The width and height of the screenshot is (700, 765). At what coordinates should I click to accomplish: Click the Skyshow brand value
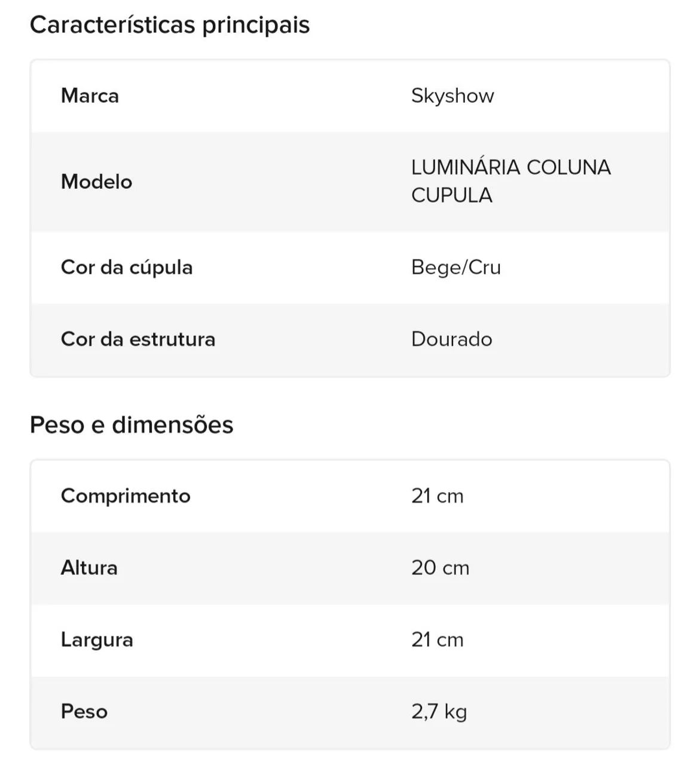453,96
